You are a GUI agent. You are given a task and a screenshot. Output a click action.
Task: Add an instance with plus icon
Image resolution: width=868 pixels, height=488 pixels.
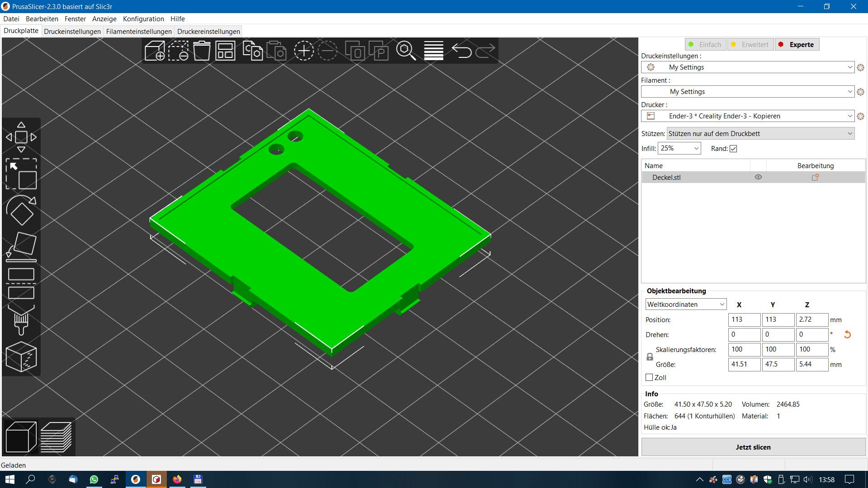(x=304, y=51)
